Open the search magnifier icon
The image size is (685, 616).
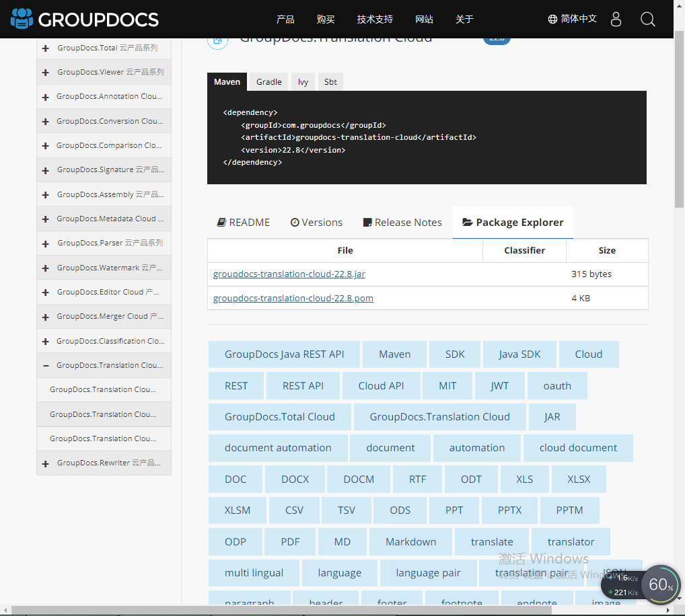pos(647,20)
